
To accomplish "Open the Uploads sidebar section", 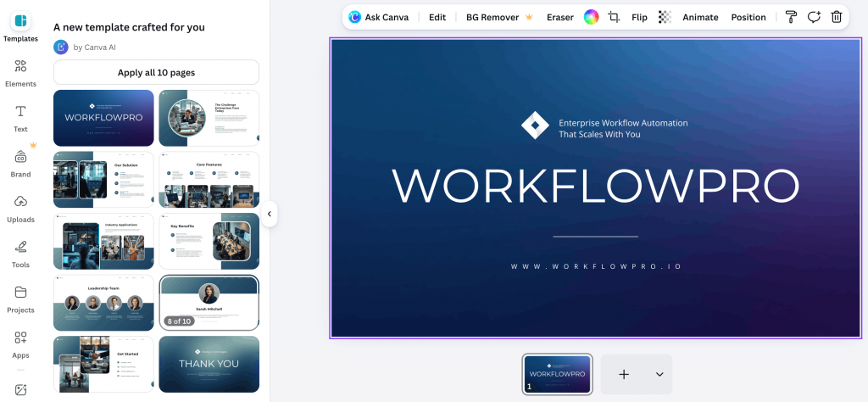I will coord(20,209).
